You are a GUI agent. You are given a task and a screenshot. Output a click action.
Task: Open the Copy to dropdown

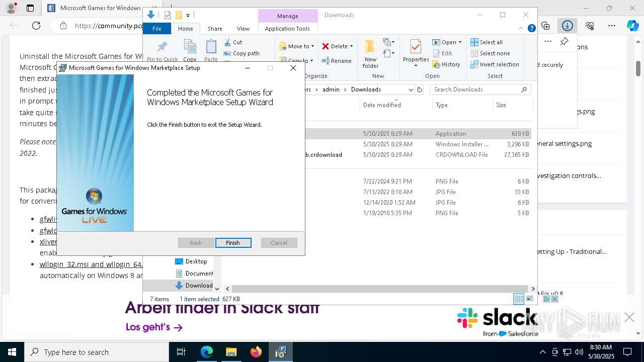(297, 60)
